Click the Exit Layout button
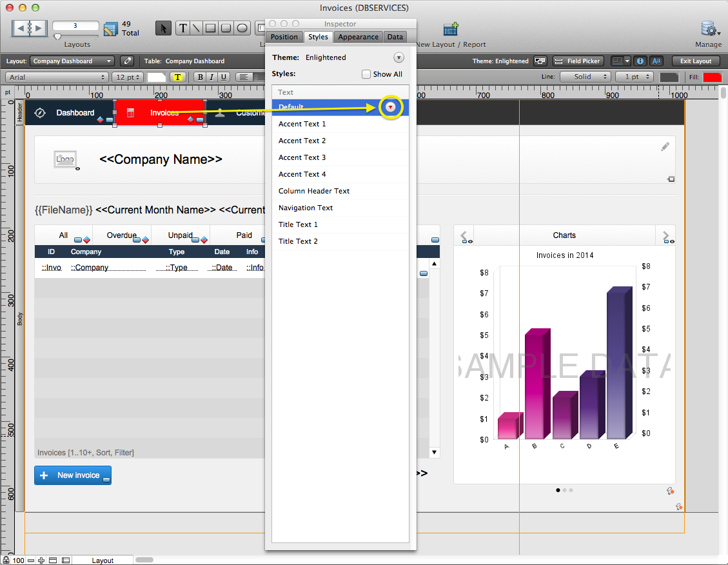 tap(696, 61)
